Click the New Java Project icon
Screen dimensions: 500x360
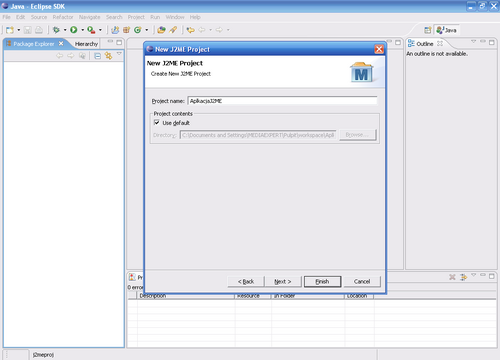(115, 30)
